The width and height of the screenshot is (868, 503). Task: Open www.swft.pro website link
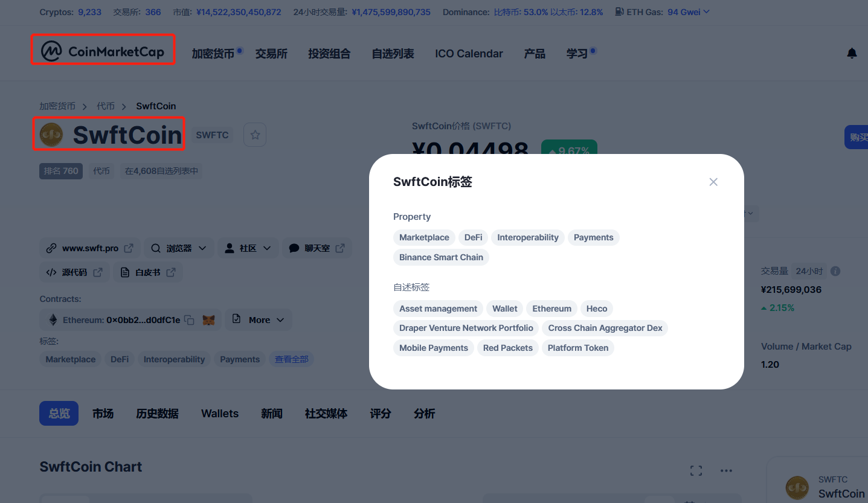tap(90, 248)
